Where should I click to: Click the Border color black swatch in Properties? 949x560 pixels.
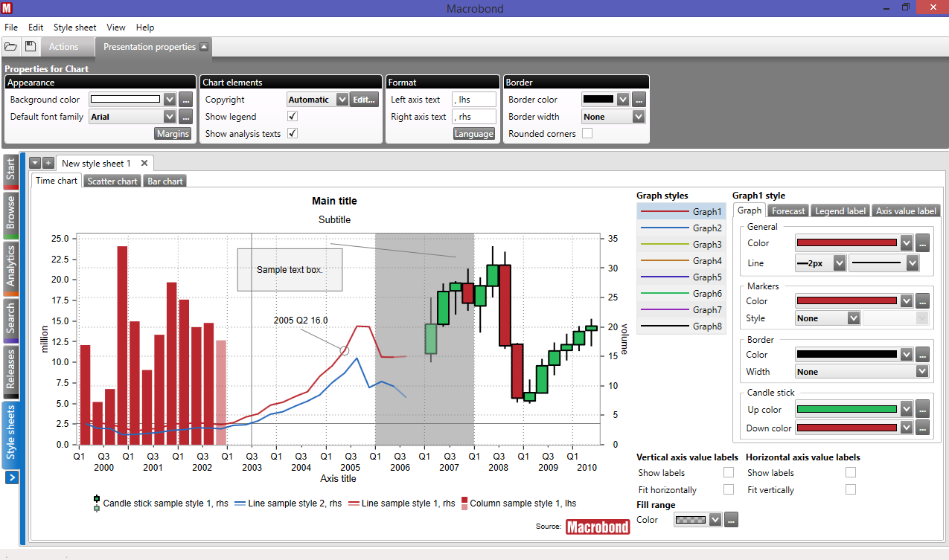coord(598,99)
